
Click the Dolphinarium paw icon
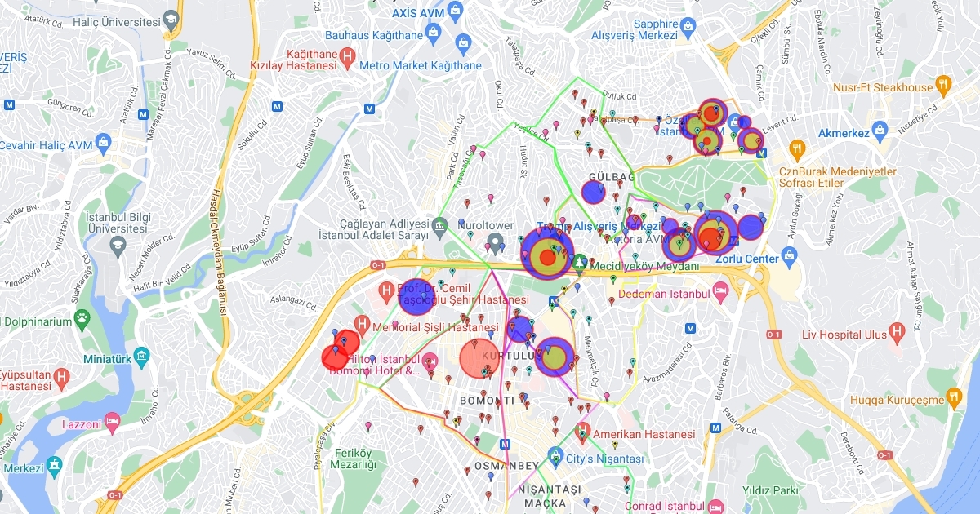coord(82,320)
